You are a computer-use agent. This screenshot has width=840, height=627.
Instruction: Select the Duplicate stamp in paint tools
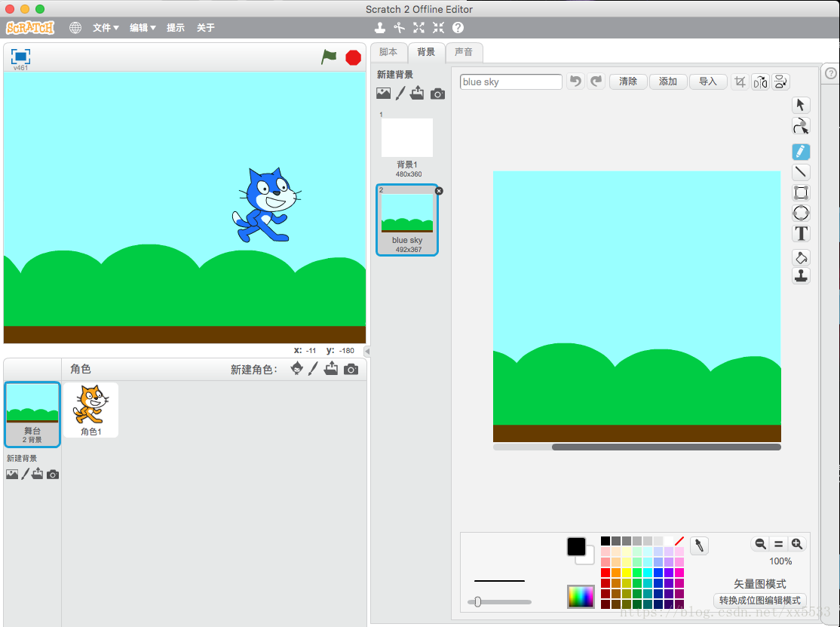click(x=801, y=275)
